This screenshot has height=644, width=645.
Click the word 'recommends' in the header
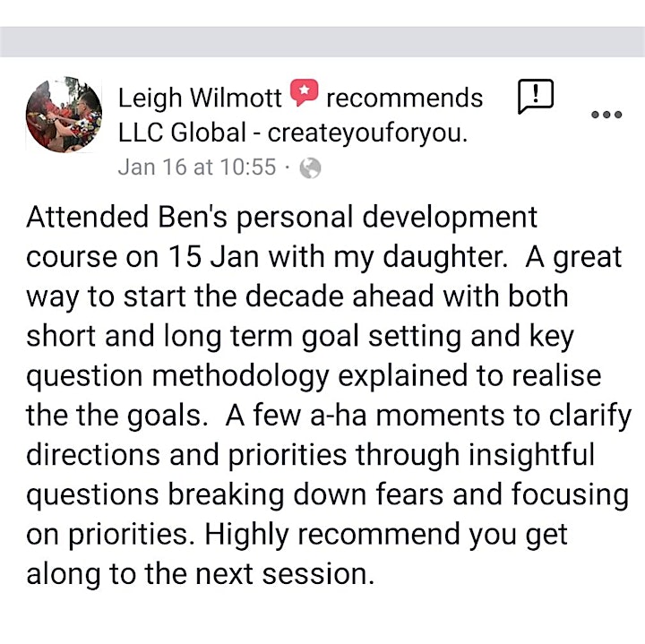click(x=404, y=98)
